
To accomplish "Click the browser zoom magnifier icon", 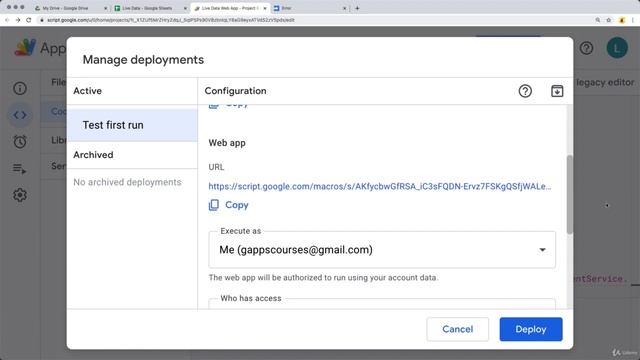I will click(598, 20).
